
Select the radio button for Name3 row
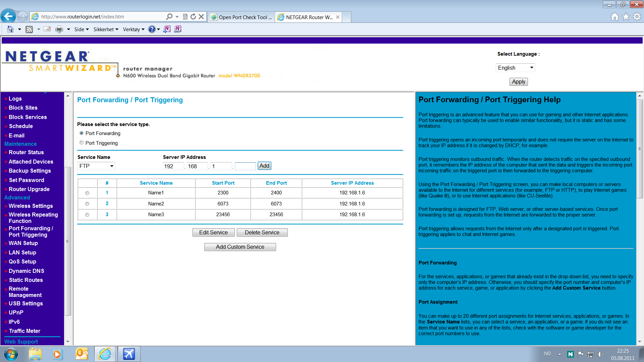[x=87, y=215]
